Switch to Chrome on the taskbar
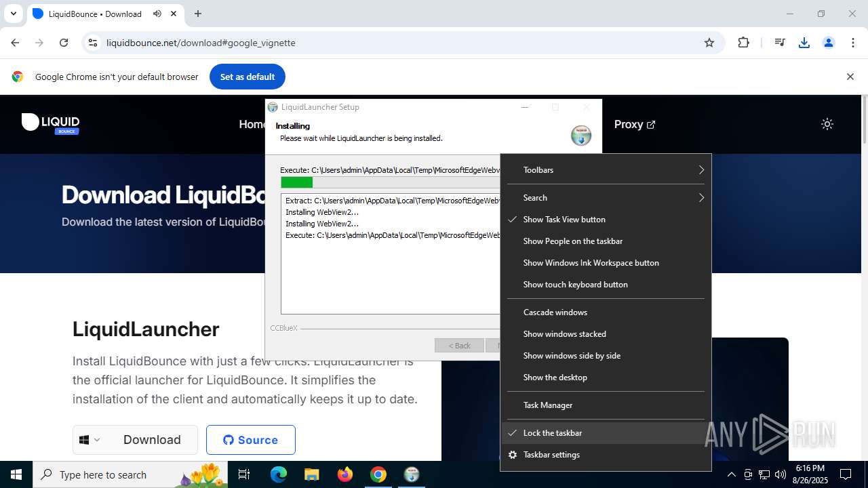Screen dimensions: 868x488 (378, 474)
